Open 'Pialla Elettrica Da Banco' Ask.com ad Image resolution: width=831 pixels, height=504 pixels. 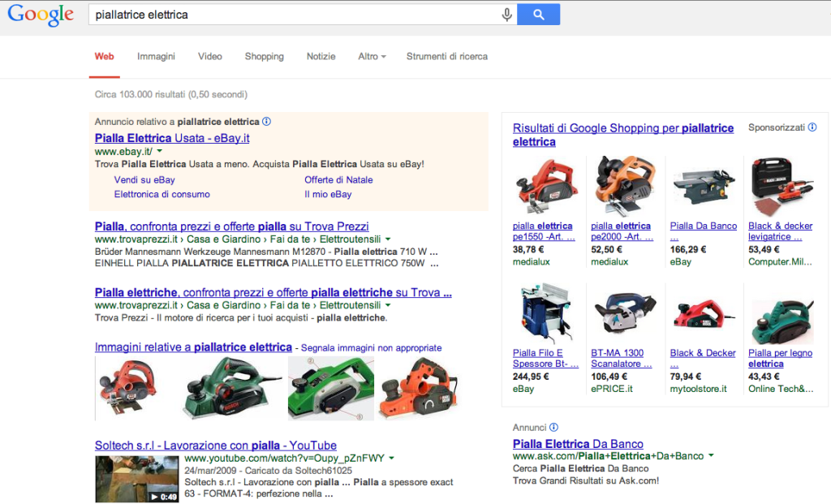click(578, 444)
